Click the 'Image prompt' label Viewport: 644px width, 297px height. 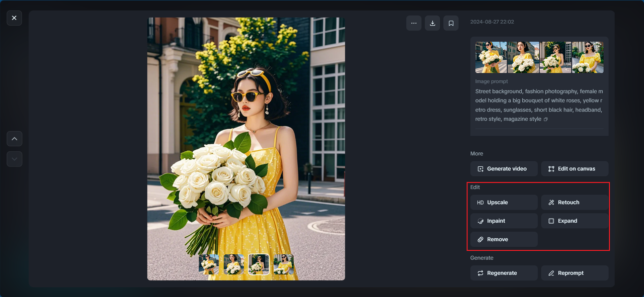492,81
